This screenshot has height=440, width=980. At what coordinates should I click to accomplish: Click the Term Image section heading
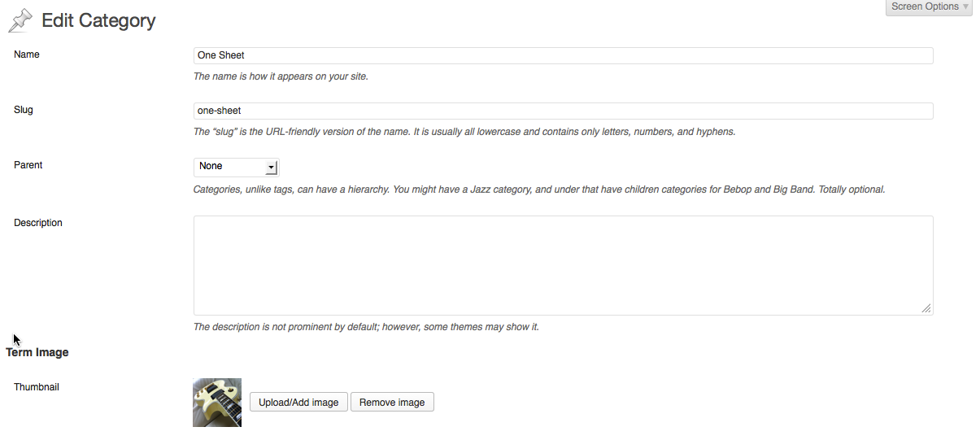[x=37, y=353]
